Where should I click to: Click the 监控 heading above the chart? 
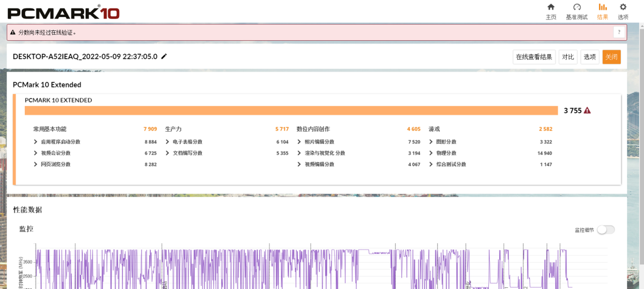[x=26, y=229]
